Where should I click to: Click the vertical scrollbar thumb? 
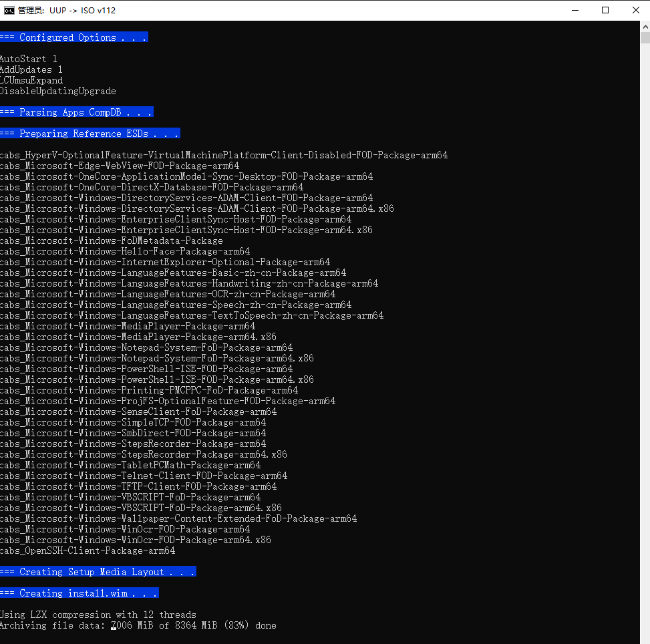coord(645,36)
